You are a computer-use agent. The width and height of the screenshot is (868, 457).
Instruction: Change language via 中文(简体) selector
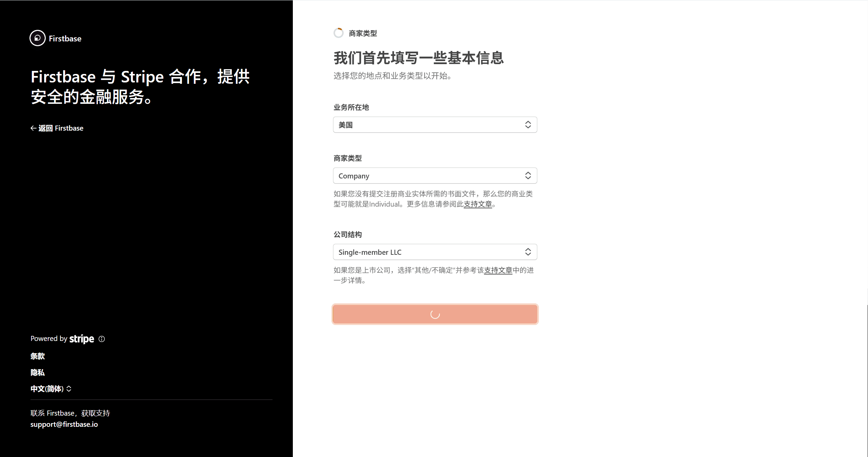pyautogui.click(x=51, y=389)
